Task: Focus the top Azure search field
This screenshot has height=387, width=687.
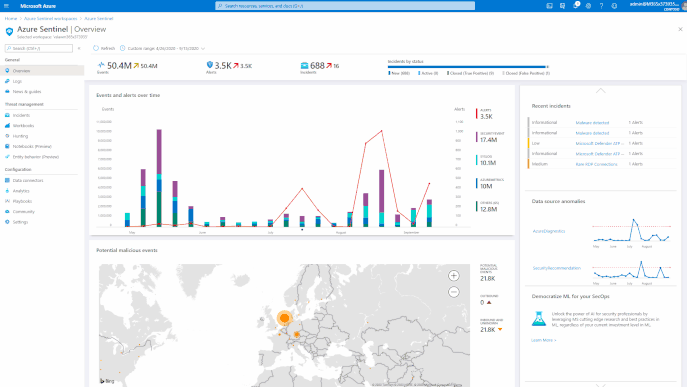Action: (345, 6)
